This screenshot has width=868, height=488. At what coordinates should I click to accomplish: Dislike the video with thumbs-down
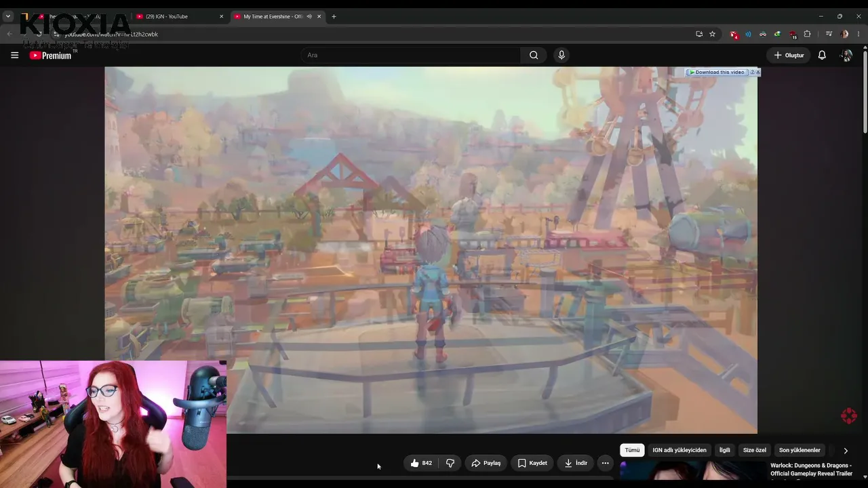pos(450,463)
